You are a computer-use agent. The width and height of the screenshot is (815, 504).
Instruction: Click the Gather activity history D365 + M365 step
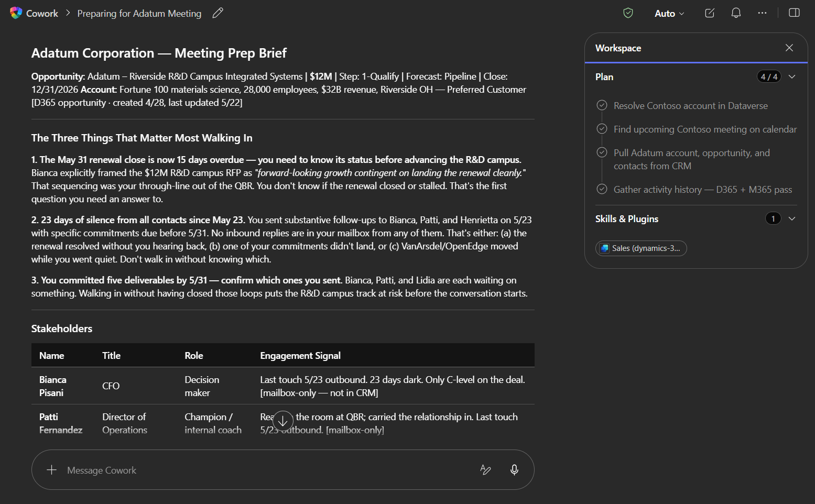coord(703,189)
